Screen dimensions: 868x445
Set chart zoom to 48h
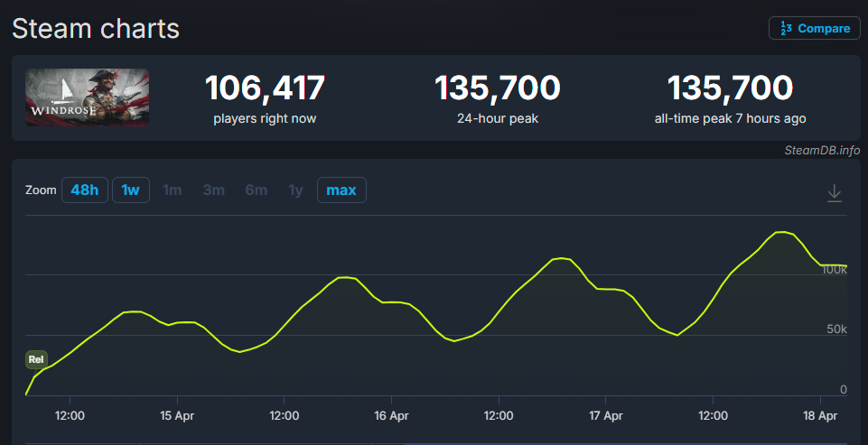(x=85, y=190)
